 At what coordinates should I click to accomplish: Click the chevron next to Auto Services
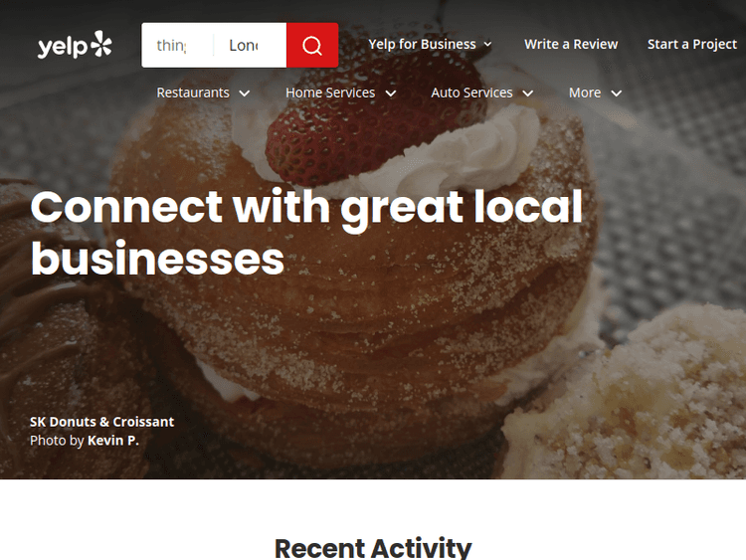click(527, 93)
